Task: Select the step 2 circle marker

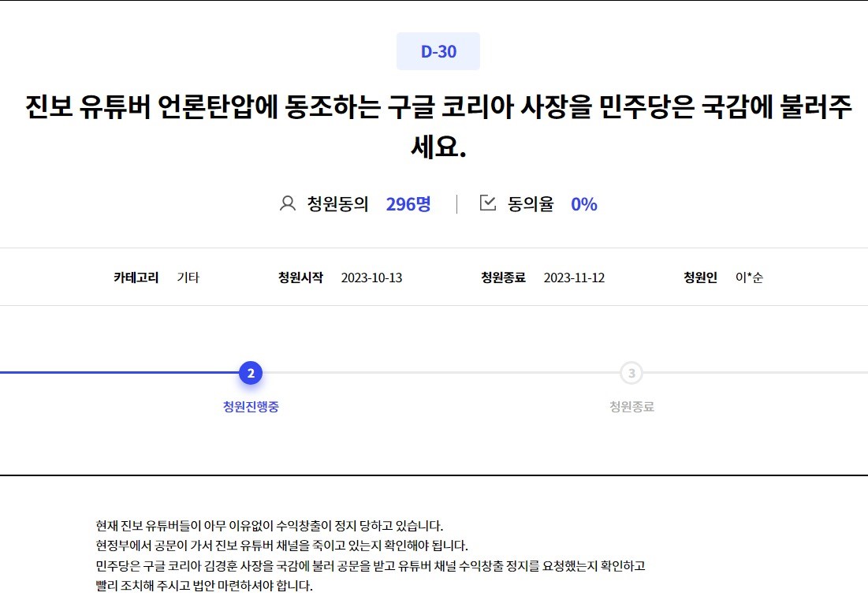Action: click(251, 373)
